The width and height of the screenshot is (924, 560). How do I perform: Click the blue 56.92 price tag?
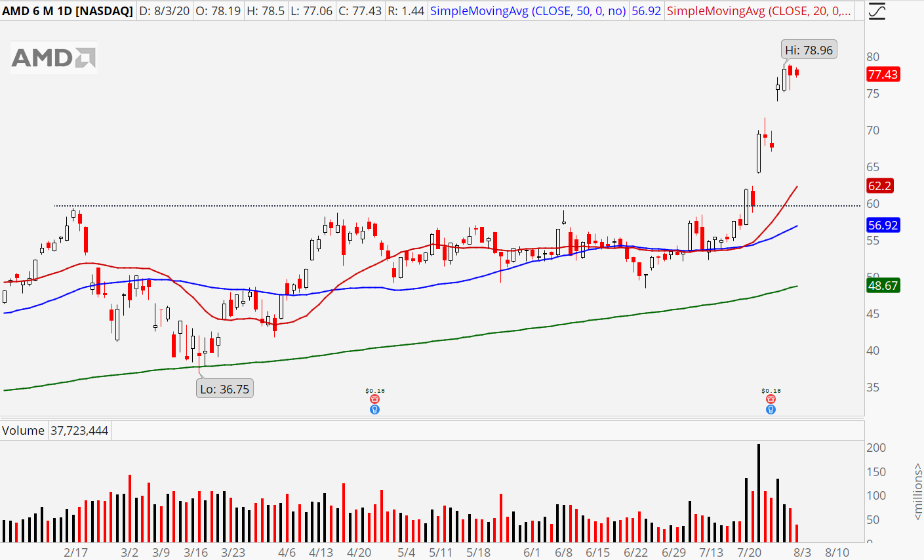coord(883,225)
